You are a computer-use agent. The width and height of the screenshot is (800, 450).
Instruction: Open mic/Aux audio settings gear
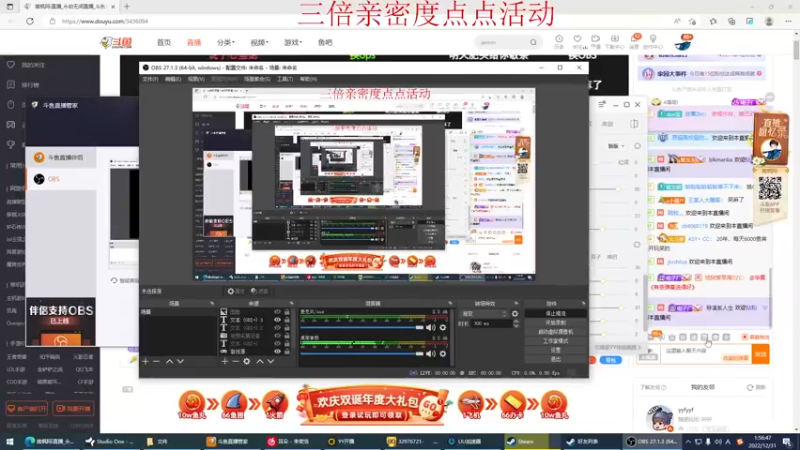(443, 328)
